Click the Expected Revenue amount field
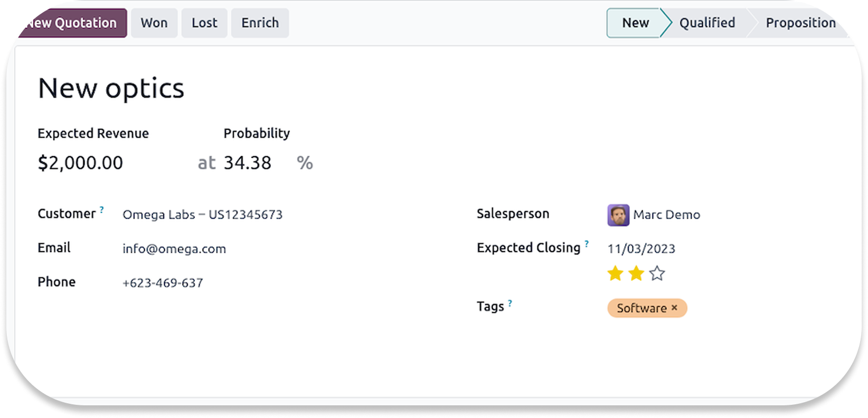This screenshot has height=418, width=868. (80, 163)
